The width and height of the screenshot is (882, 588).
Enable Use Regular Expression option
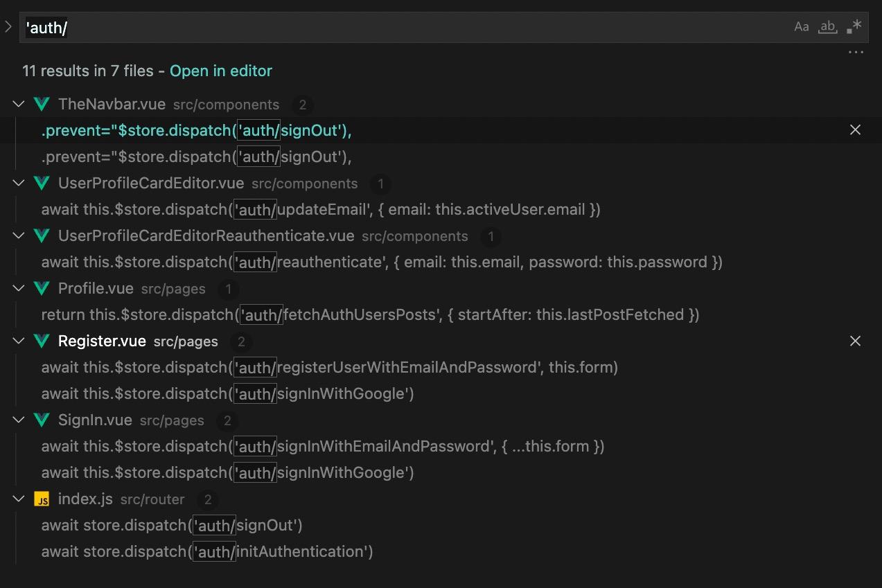[x=854, y=27]
